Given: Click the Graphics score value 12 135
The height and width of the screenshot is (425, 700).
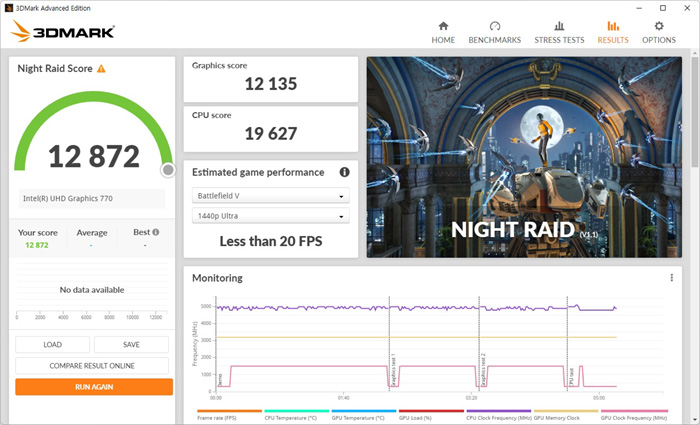Looking at the screenshot, I should (x=271, y=84).
